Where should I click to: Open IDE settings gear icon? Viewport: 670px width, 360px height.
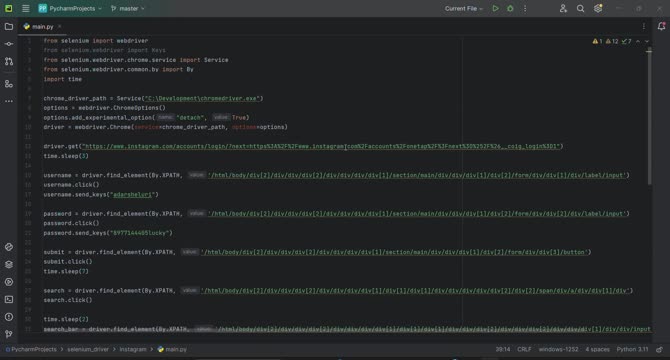click(598, 9)
